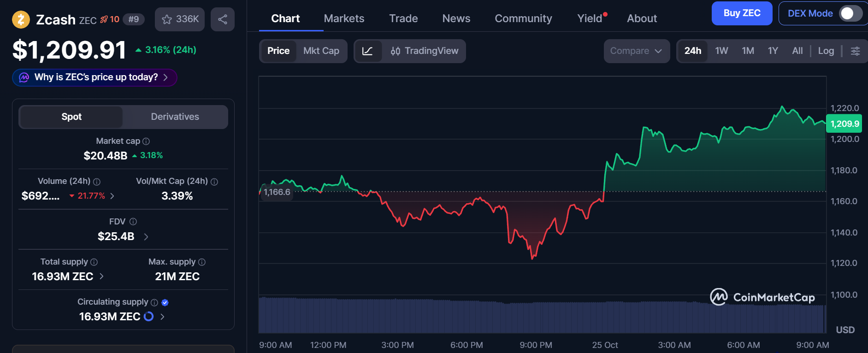
Task: Show Max. supply info icon
Action: [202, 262]
